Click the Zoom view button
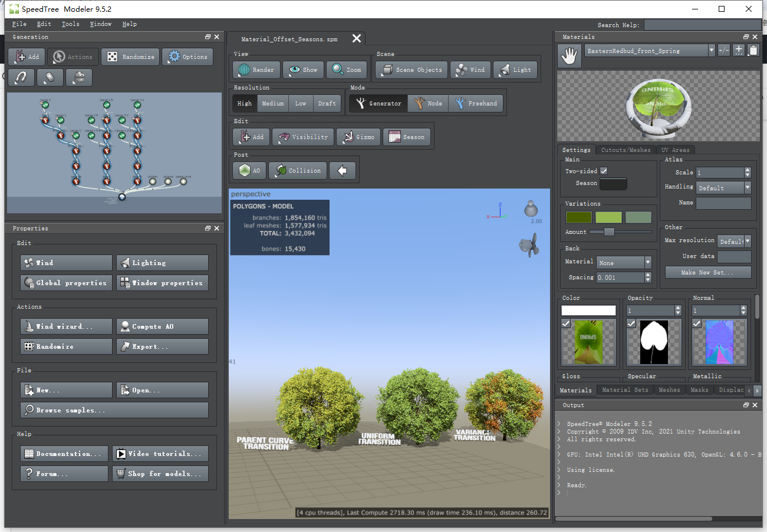Viewport: 767px width, 532px height. click(x=347, y=70)
